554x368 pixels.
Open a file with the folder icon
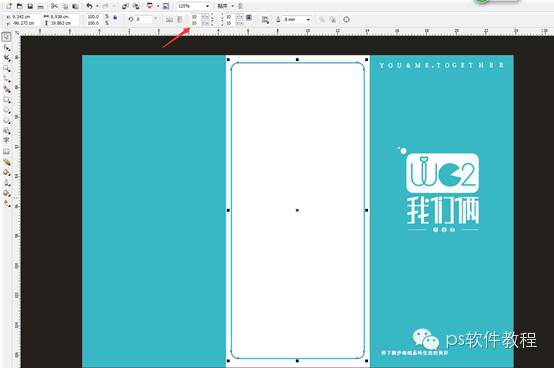[20, 6]
